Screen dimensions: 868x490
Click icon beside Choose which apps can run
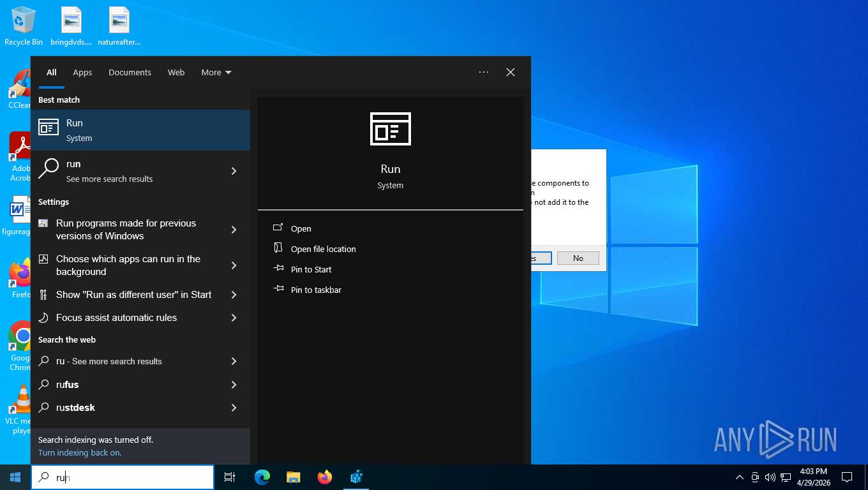43,259
